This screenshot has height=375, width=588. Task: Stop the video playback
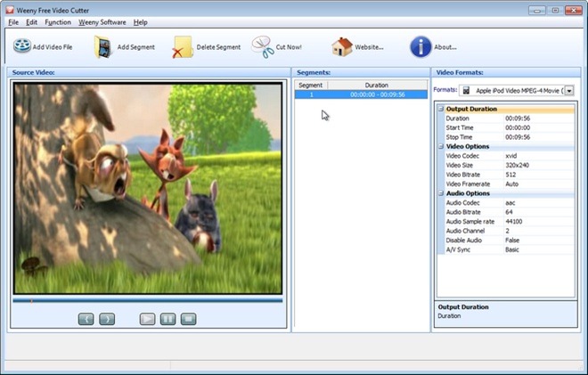click(x=188, y=319)
